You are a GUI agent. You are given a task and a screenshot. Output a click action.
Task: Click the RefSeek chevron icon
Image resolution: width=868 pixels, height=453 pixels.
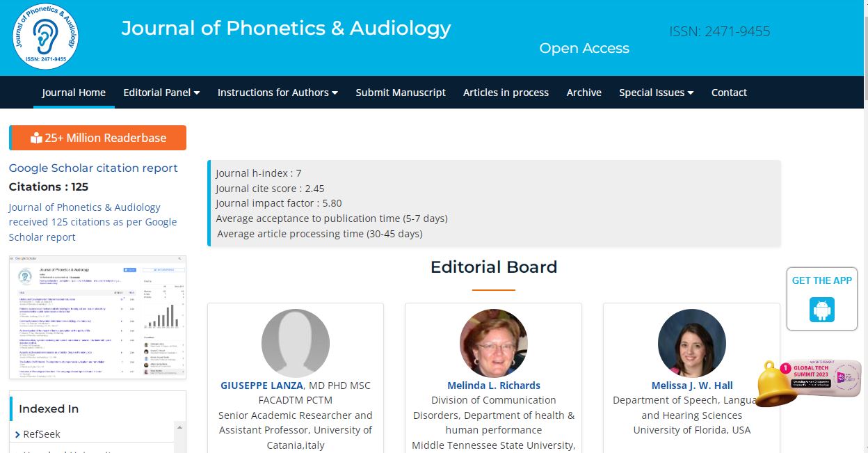[17, 434]
